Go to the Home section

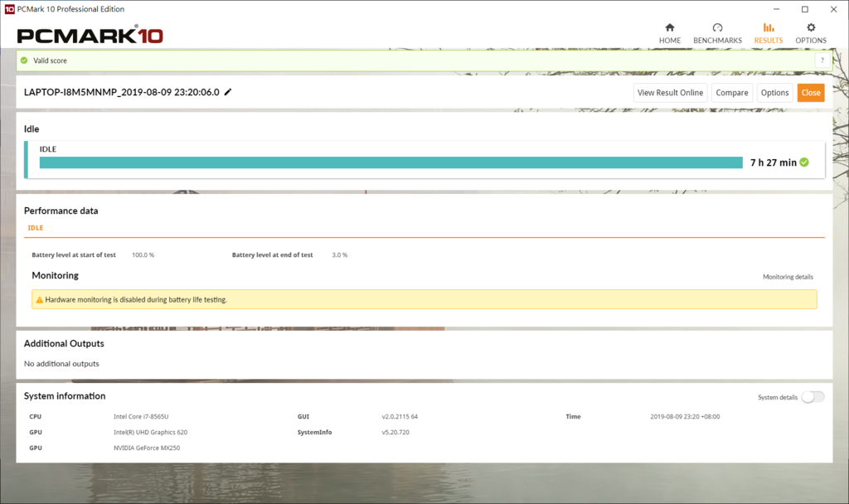pos(670,33)
